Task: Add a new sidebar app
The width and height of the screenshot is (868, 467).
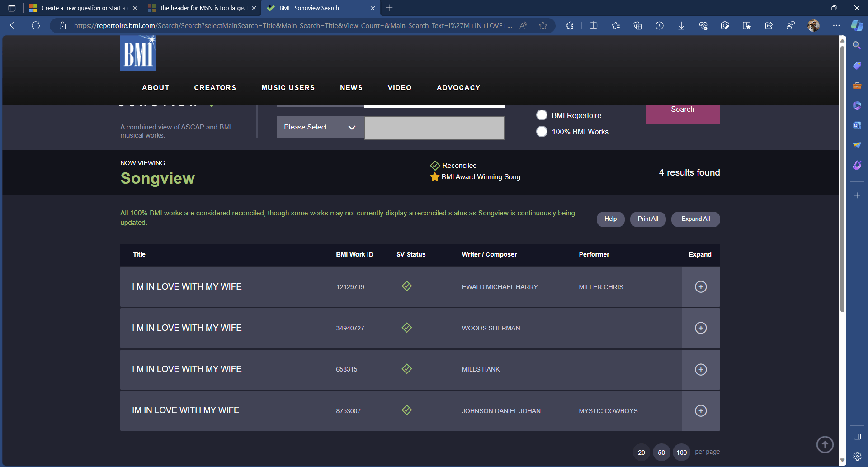Action: click(x=857, y=195)
